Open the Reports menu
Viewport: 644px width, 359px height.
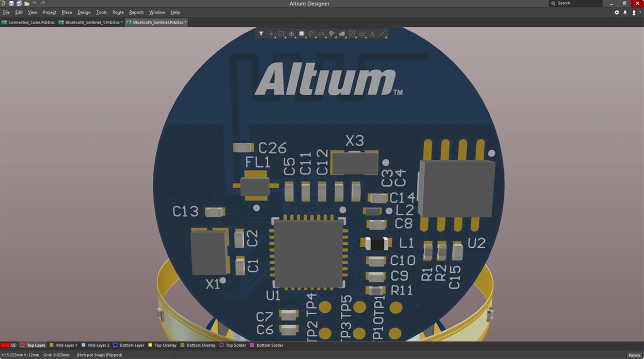[x=136, y=12]
